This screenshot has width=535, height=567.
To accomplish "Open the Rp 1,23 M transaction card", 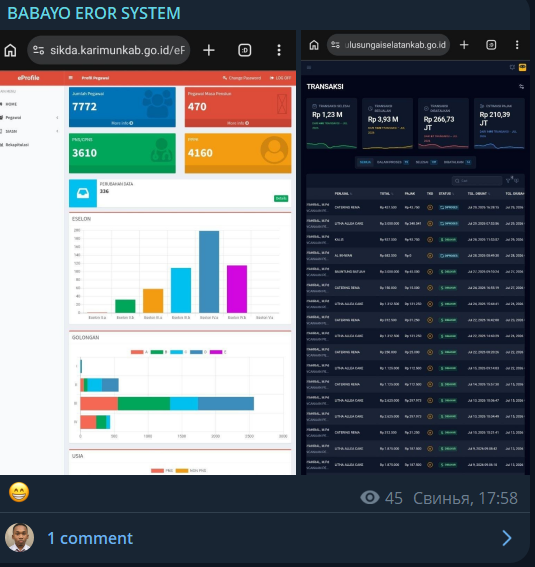I will tap(331, 123).
